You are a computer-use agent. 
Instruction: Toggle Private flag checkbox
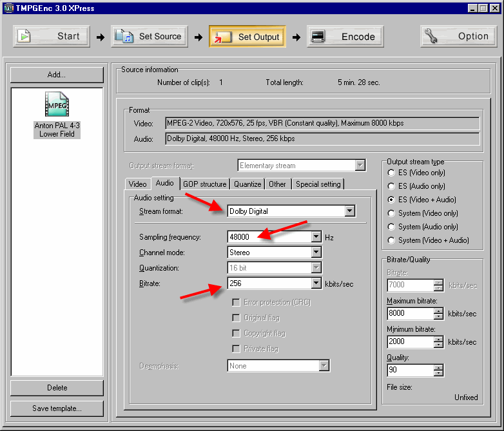point(236,349)
